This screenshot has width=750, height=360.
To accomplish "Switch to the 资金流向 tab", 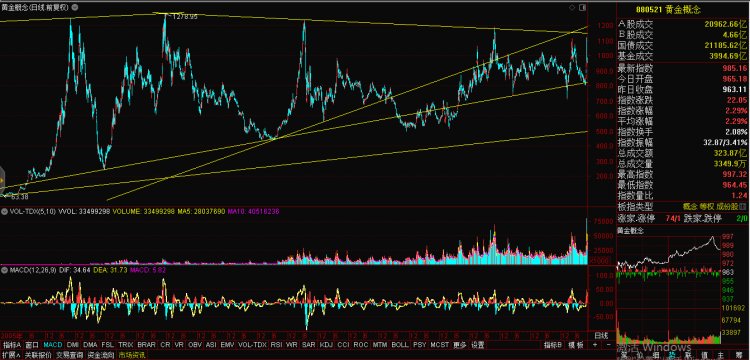I will click(x=101, y=355).
